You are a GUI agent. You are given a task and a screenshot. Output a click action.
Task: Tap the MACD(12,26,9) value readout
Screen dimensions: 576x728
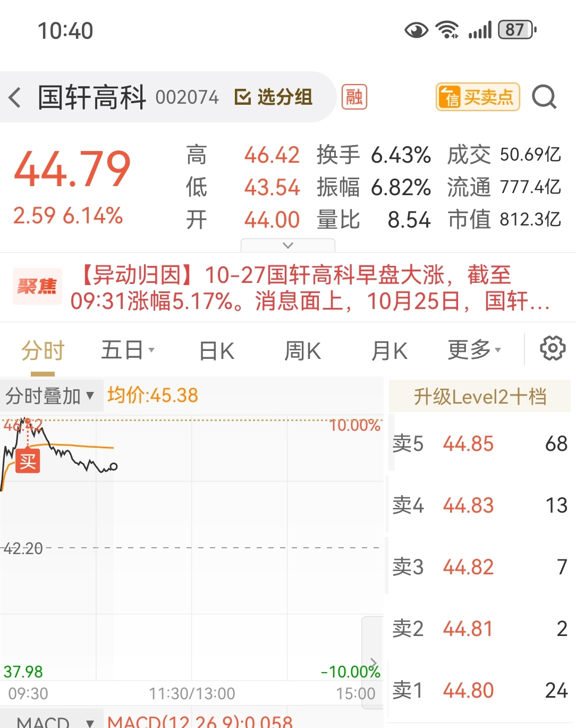coord(200,721)
